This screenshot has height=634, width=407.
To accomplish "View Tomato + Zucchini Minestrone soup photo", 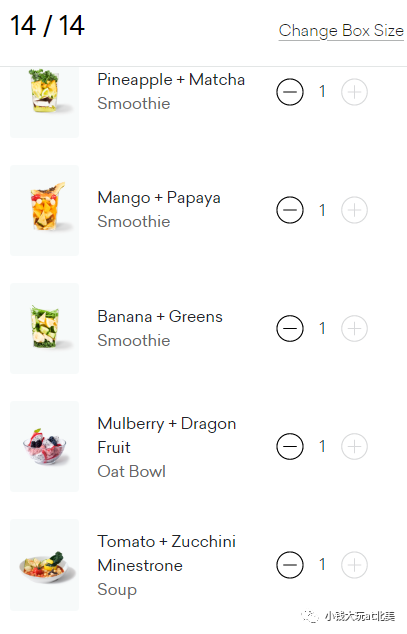I will (44, 565).
